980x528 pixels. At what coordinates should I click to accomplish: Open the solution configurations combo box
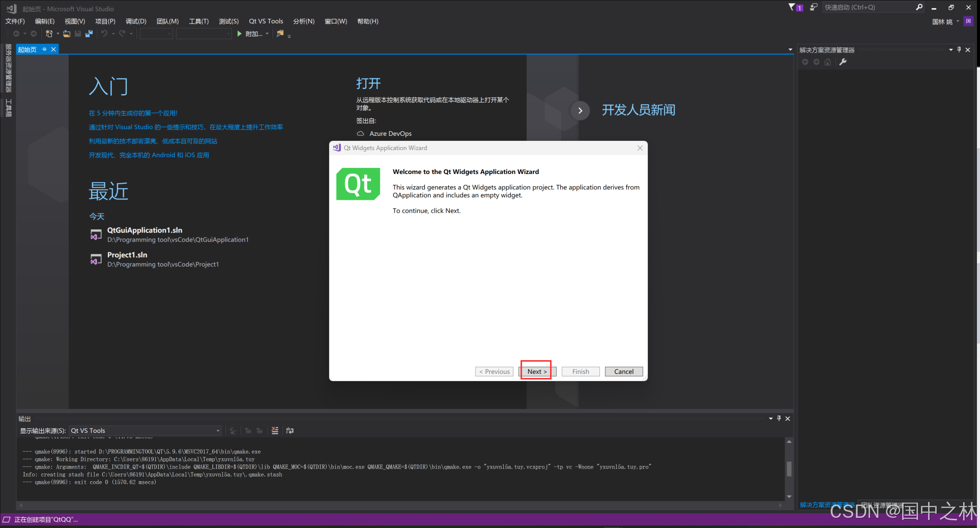point(156,34)
